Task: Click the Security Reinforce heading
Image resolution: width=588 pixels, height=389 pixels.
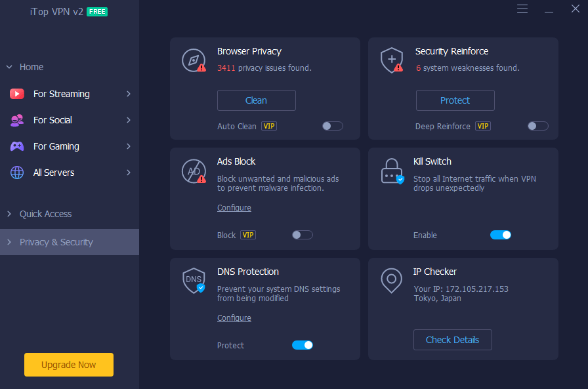Action: pos(452,51)
